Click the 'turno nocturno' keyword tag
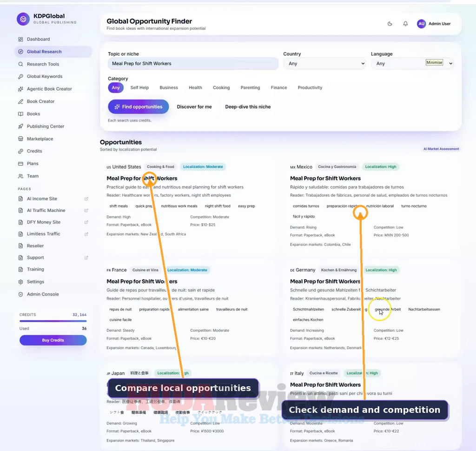This screenshot has width=476, height=451. click(x=414, y=206)
